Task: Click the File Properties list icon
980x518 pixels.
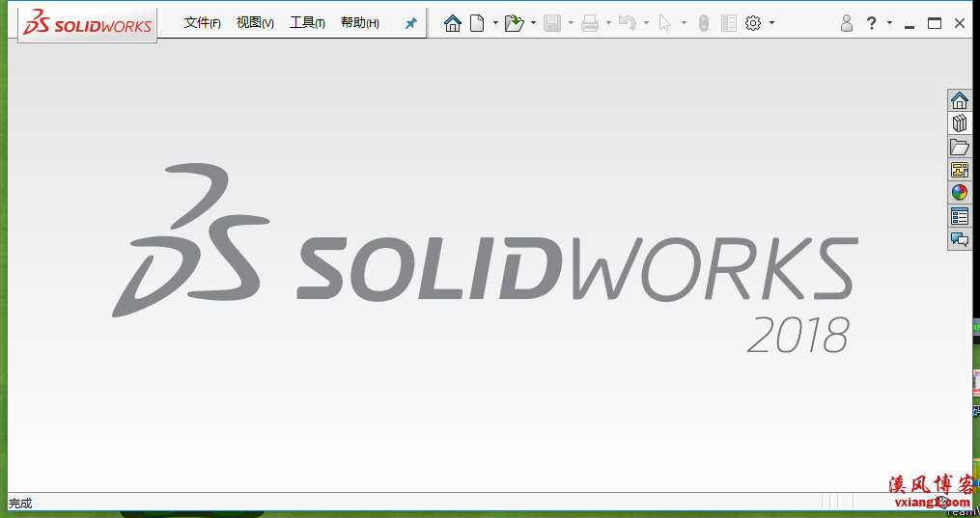Action: (729, 23)
